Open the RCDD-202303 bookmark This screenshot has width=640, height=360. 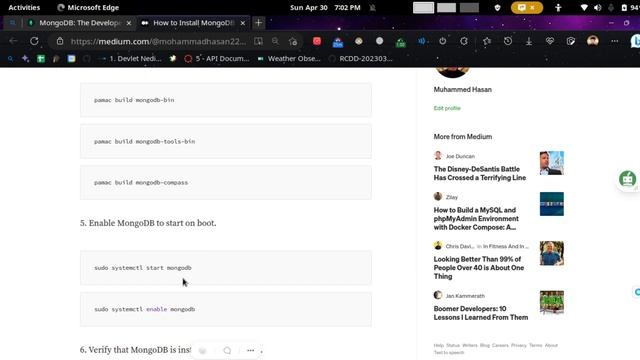tap(361, 59)
